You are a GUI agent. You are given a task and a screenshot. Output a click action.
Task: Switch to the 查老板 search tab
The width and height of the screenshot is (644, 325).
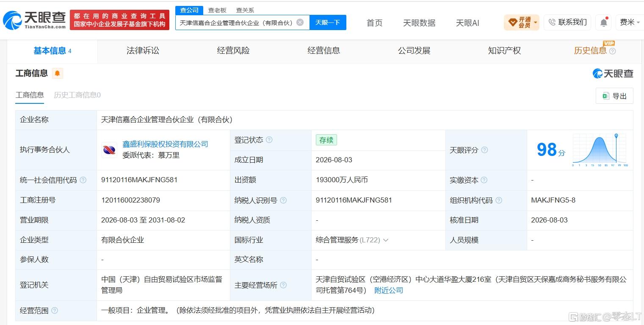pyautogui.click(x=217, y=10)
